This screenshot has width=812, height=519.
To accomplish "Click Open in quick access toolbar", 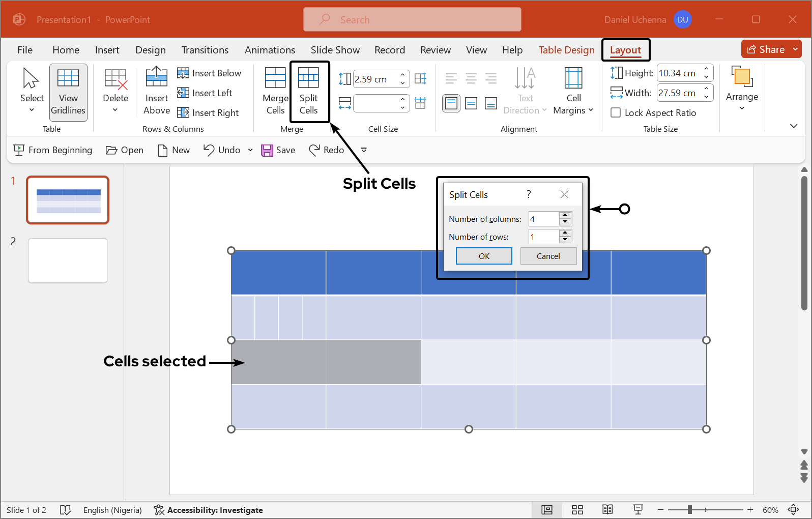I will point(125,150).
